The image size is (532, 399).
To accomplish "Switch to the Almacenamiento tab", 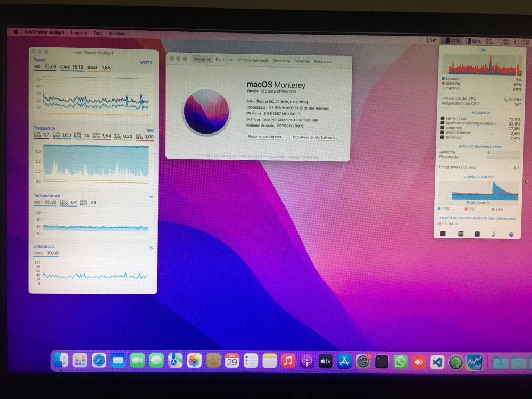I will click(x=253, y=60).
